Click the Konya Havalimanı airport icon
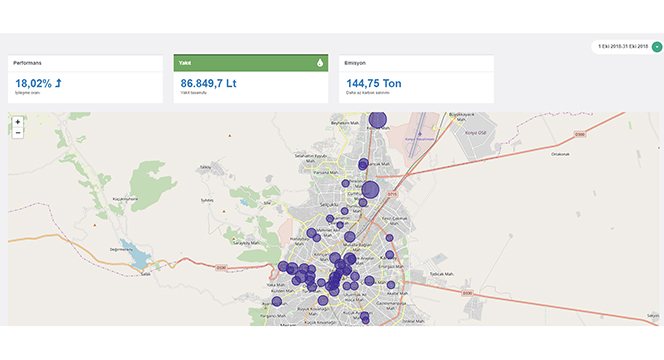 420,134
